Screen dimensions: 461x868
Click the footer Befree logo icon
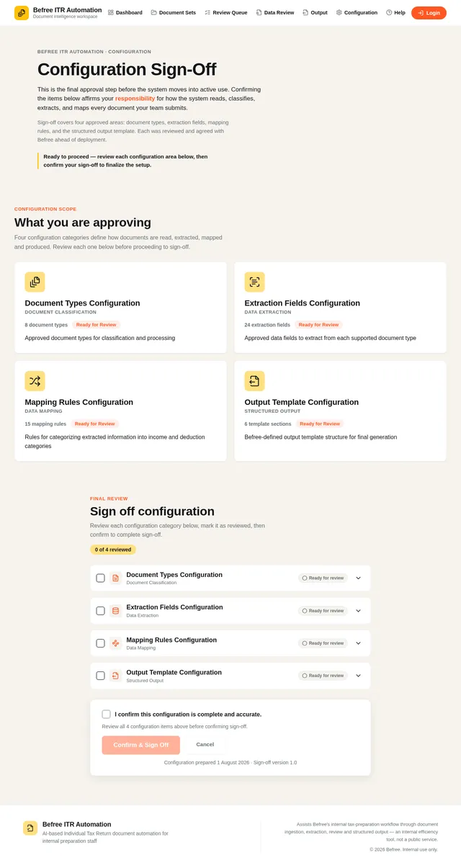30,828
